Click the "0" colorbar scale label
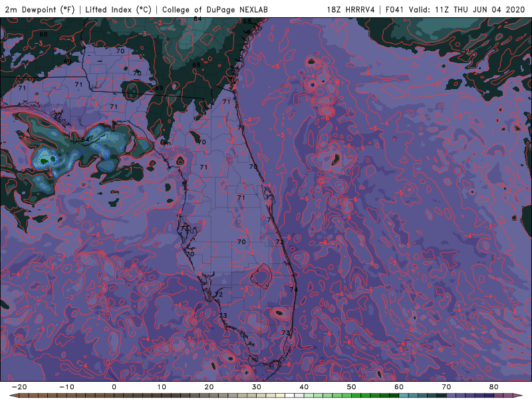 (114, 387)
